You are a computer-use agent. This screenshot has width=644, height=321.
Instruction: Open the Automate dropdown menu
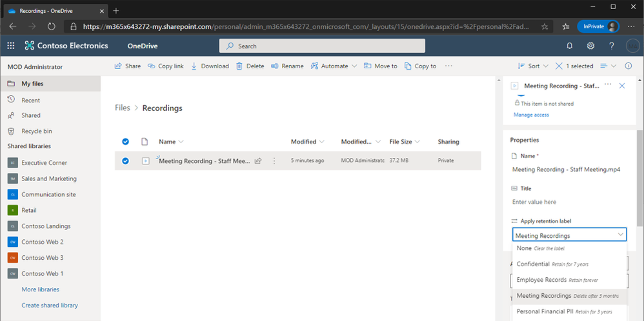[x=334, y=66]
